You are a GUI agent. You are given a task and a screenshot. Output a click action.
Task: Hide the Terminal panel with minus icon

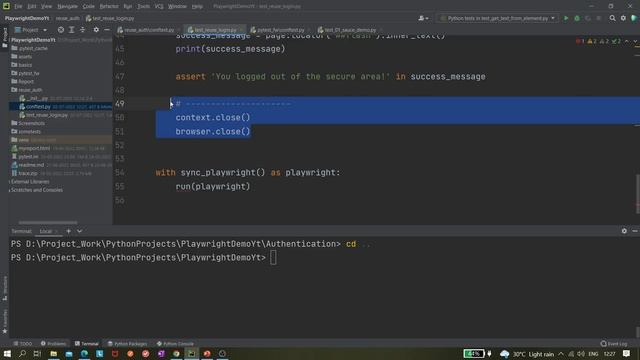click(x=635, y=231)
